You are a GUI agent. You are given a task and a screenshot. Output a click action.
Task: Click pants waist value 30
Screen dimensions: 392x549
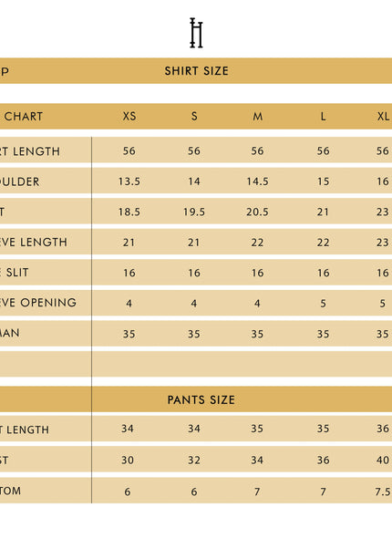128,460
